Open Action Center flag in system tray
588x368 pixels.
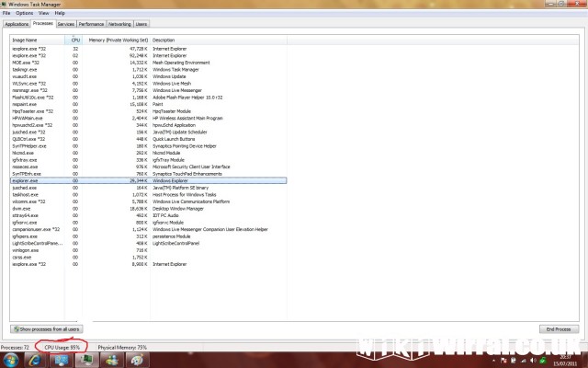click(503, 361)
